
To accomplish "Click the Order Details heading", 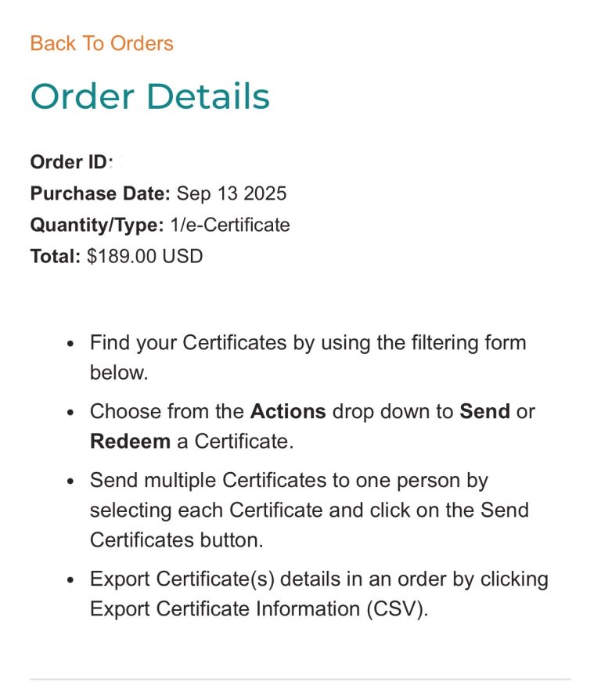I will 149,97.
